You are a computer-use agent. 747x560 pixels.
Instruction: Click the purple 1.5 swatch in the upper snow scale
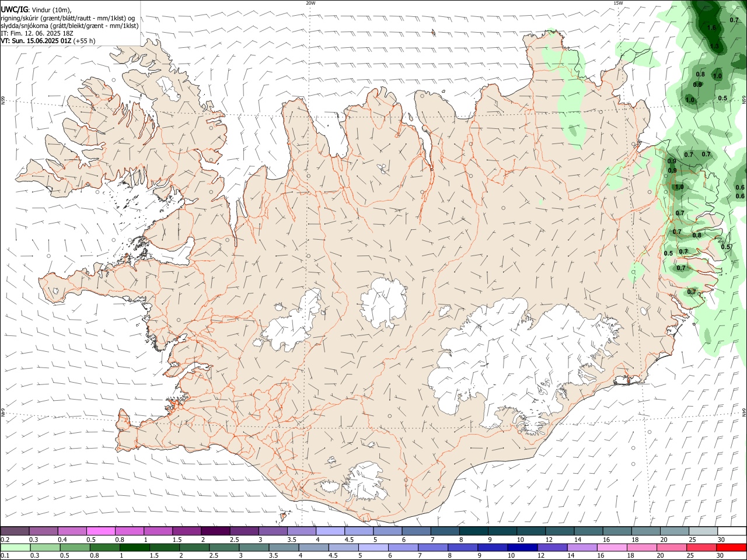tap(186, 531)
